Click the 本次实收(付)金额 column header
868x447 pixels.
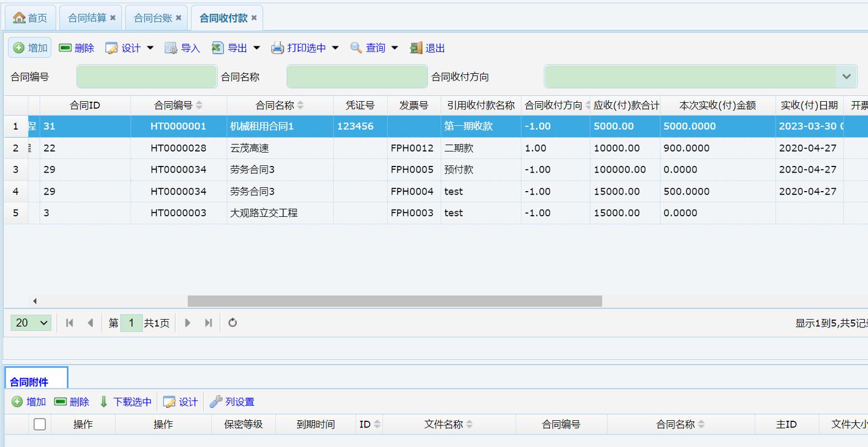717,105
